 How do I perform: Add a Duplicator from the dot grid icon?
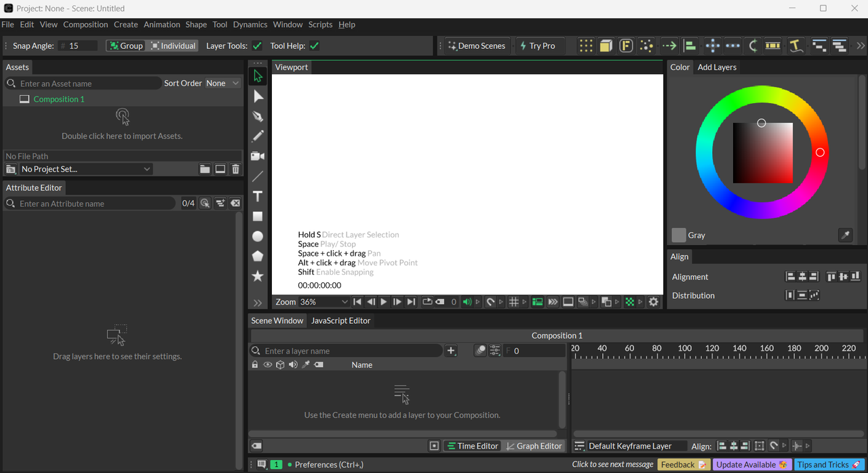click(586, 45)
